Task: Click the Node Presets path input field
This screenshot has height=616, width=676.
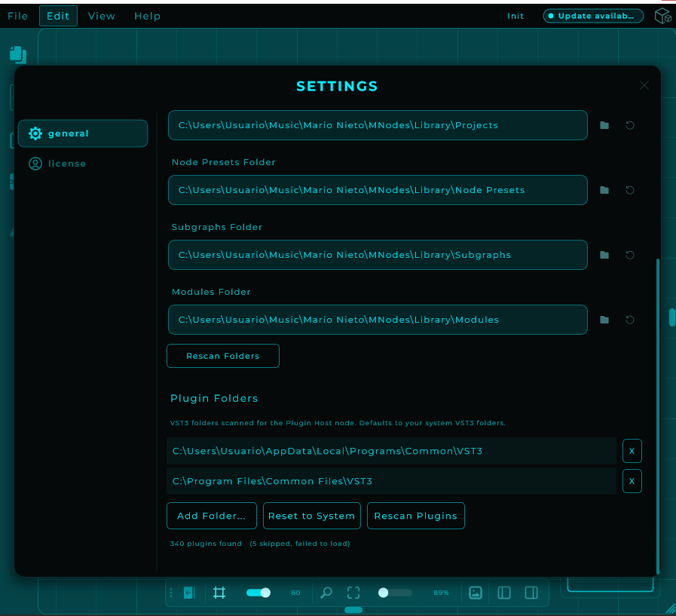Action: pos(378,190)
